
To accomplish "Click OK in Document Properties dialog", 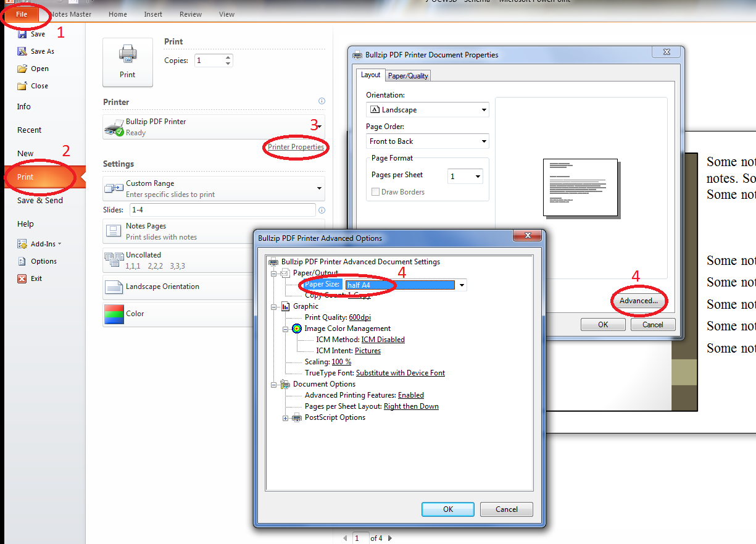I will [603, 324].
